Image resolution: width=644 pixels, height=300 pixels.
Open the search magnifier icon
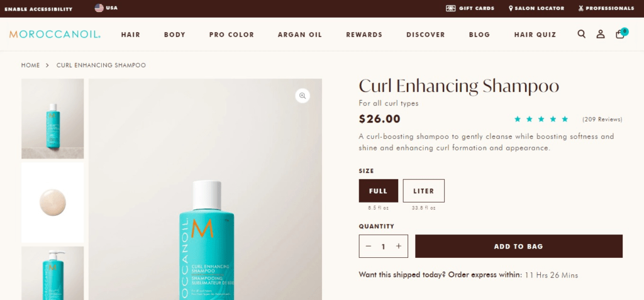coord(581,34)
